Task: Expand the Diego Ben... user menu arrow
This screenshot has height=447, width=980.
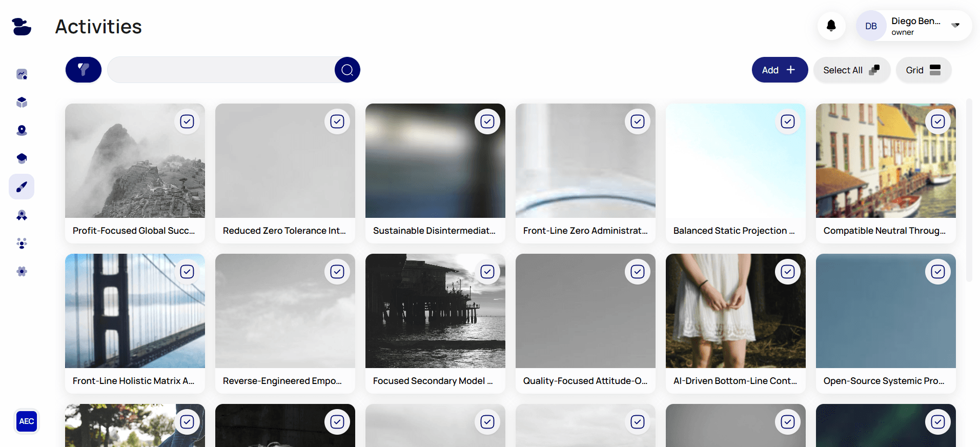Action: pos(955,25)
